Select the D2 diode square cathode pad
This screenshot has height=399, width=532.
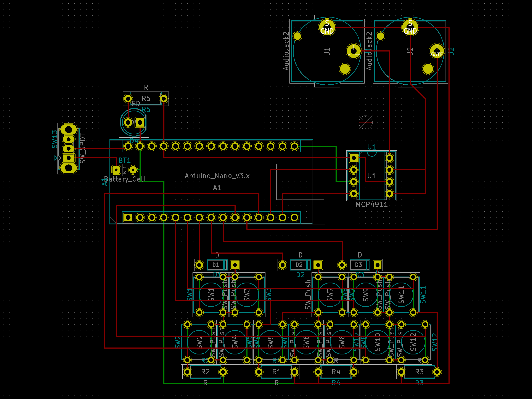coord(318,265)
